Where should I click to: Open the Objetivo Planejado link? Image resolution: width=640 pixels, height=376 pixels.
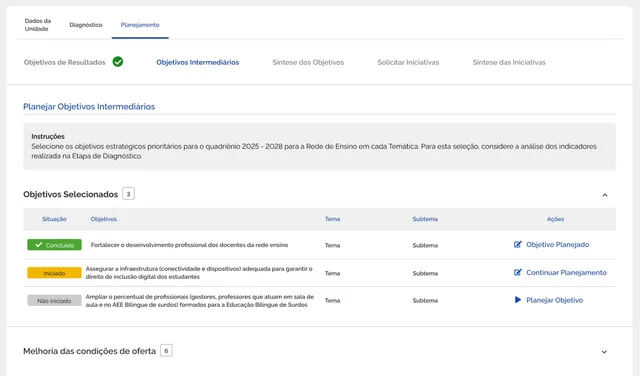click(x=558, y=245)
